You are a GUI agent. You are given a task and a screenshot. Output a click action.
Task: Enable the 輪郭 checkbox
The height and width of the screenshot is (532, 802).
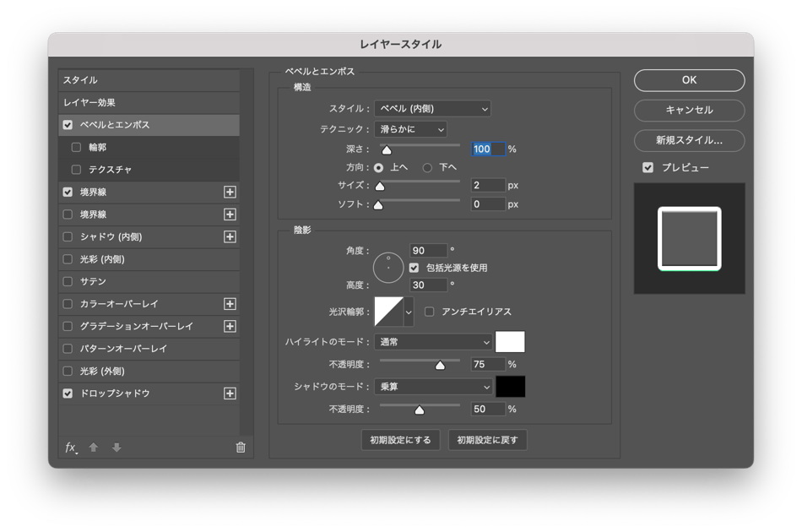coord(77,147)
